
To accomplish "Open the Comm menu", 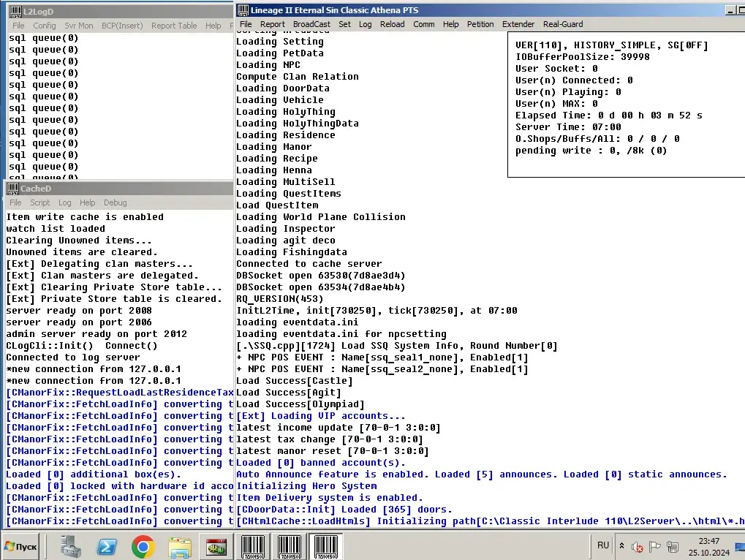I will click(424, 24).
